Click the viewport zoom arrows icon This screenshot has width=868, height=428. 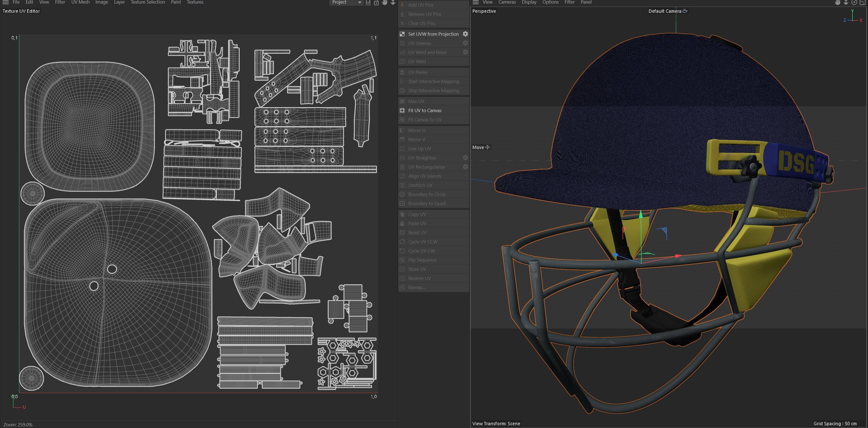[846, 2]
